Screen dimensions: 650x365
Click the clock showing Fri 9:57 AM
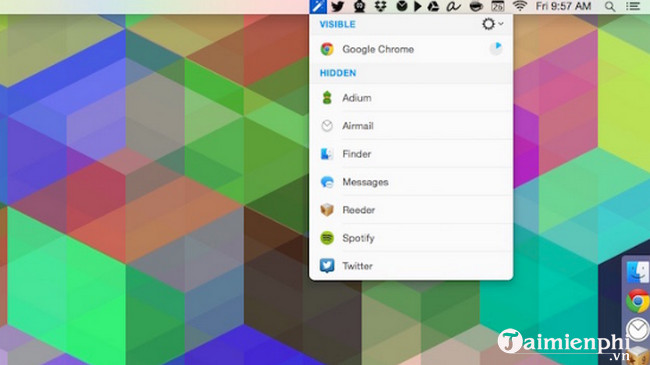[x=563, y=6]
